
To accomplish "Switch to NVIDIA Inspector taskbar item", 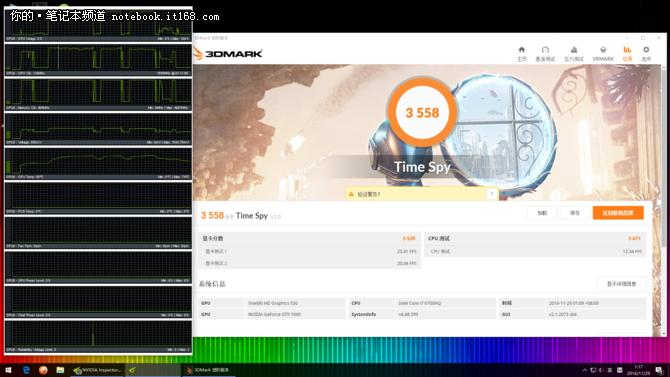I will [x=97, y=370].
